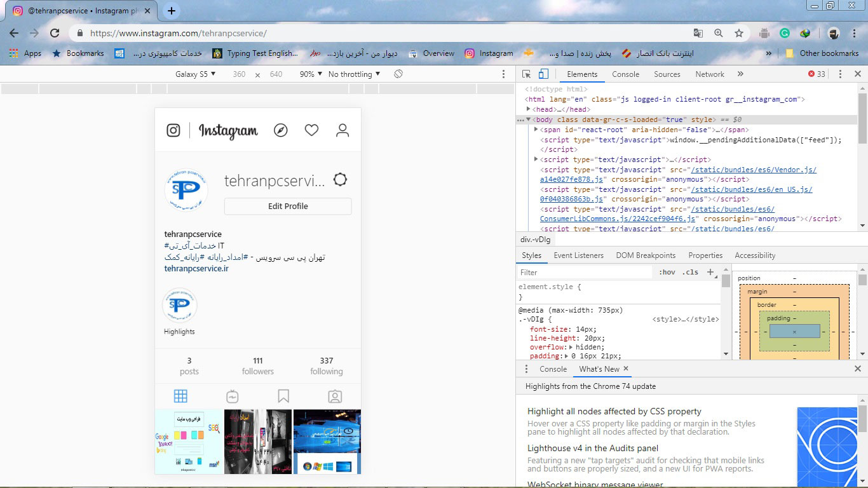The width and height of the screenshot is (868, 488).
Task: Click the profile person icon in Instagram header
Action: (x=342, y=130)
